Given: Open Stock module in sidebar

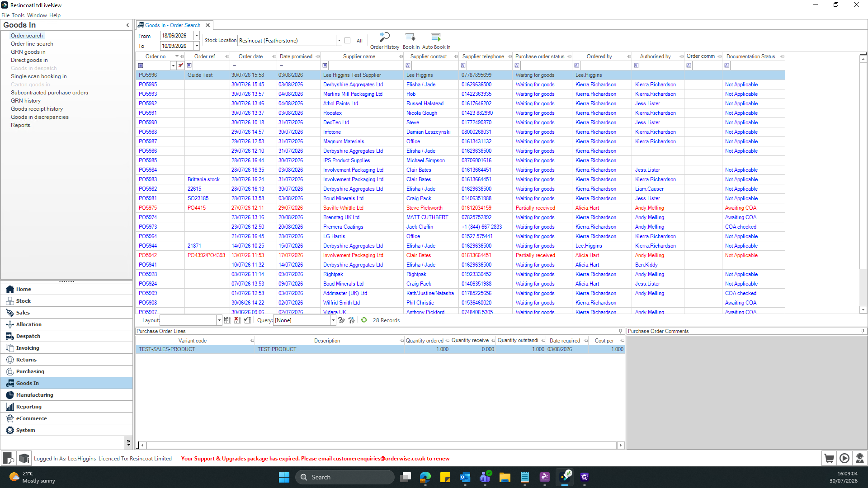Looking at the screenshot, I should tap(66, 301).
